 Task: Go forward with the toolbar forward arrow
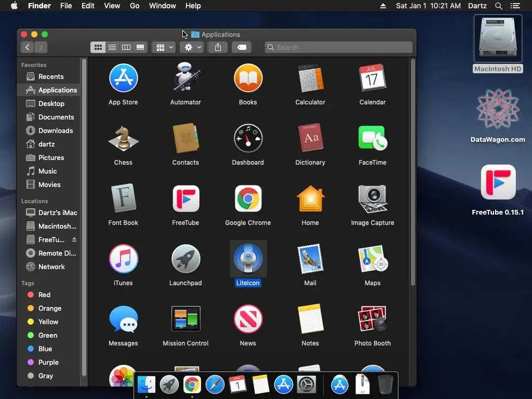(41, 47)
